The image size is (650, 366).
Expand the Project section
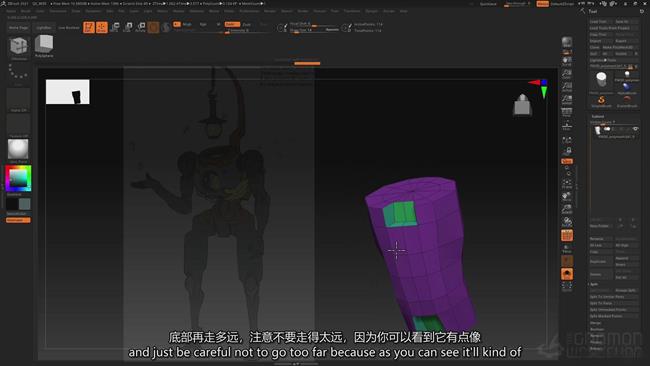[596, 342]
